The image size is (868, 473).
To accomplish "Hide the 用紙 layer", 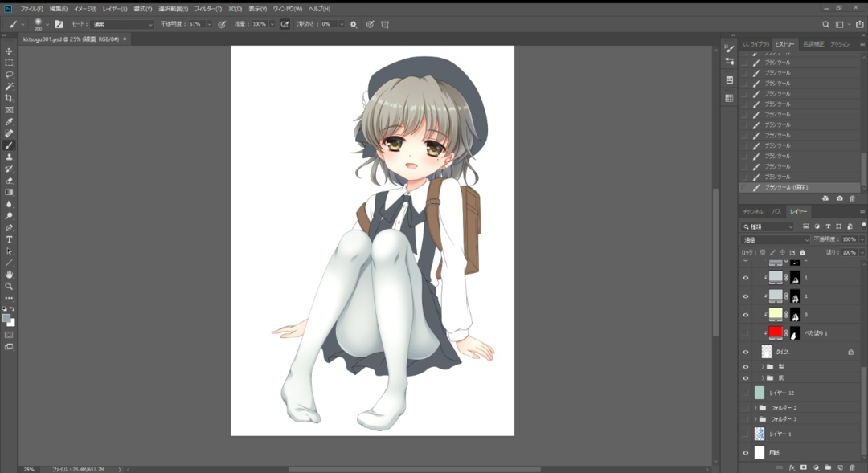I will tap(746, 453).
